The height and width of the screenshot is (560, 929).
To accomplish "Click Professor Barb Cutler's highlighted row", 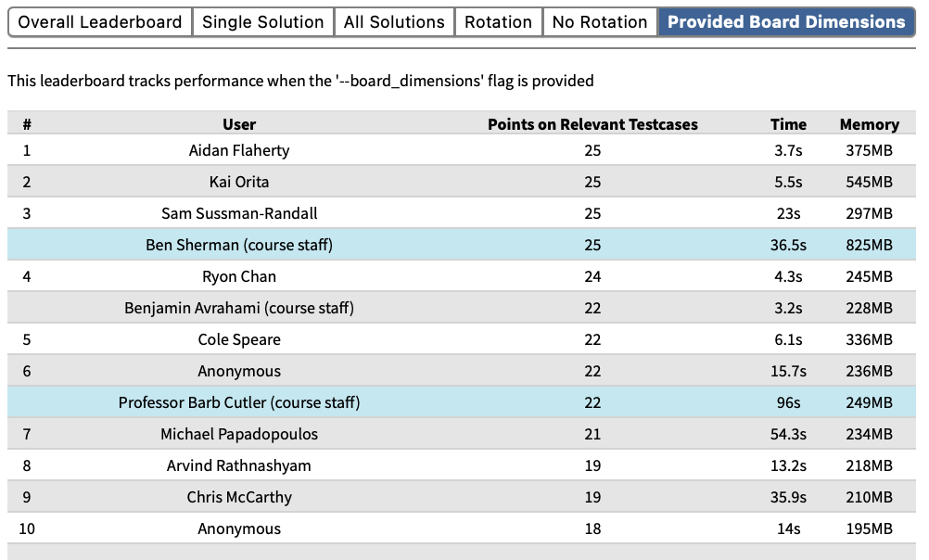I will 239,402.
